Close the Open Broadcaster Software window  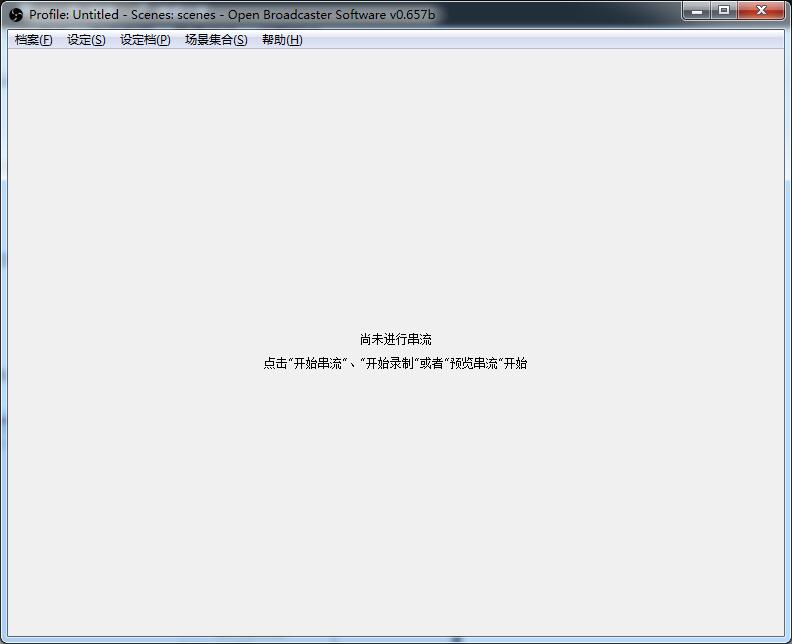(761, 10)
